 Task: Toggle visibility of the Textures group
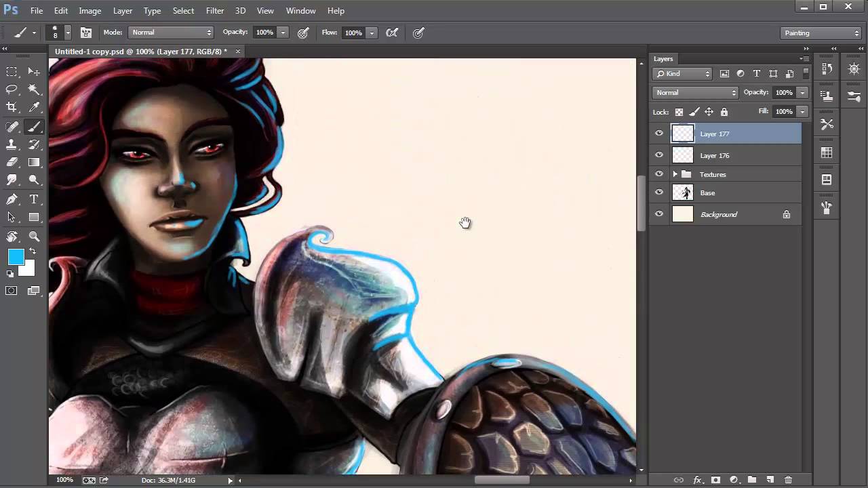tap(659, 174)
